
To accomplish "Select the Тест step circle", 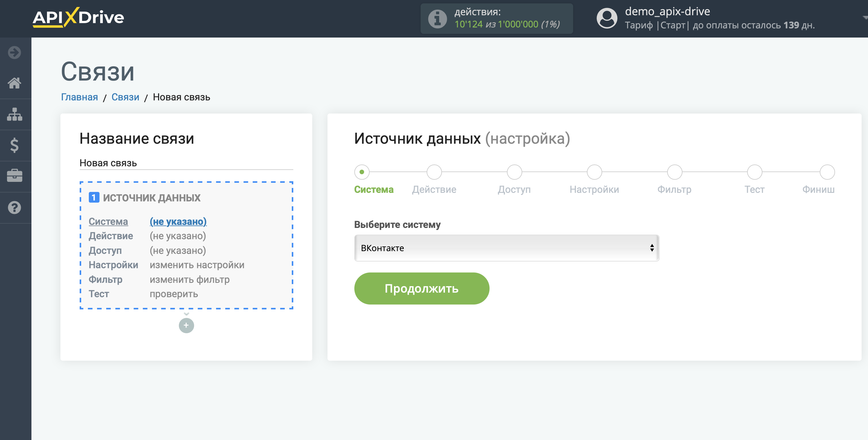I will pyautogui.click(x=754, y=172).
